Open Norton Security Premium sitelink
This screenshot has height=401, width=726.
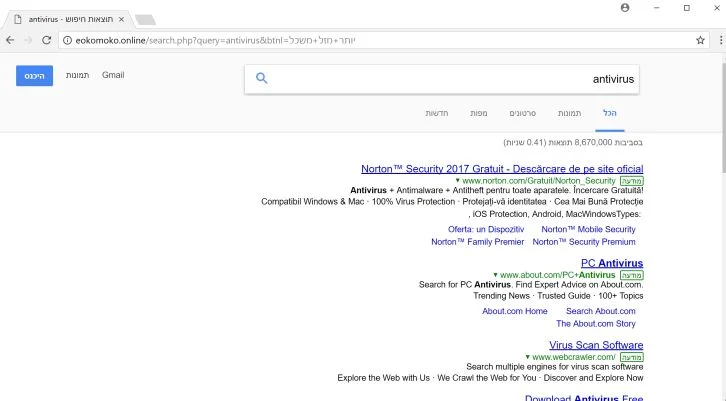(584, 242)
